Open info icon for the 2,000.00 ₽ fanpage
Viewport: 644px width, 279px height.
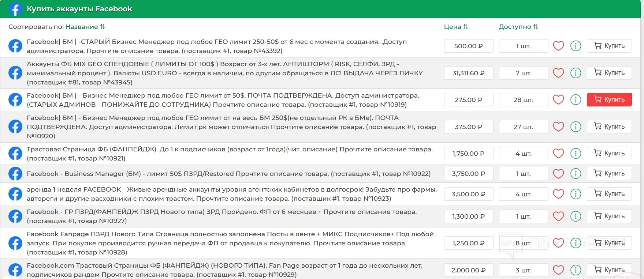pos(576,270)
